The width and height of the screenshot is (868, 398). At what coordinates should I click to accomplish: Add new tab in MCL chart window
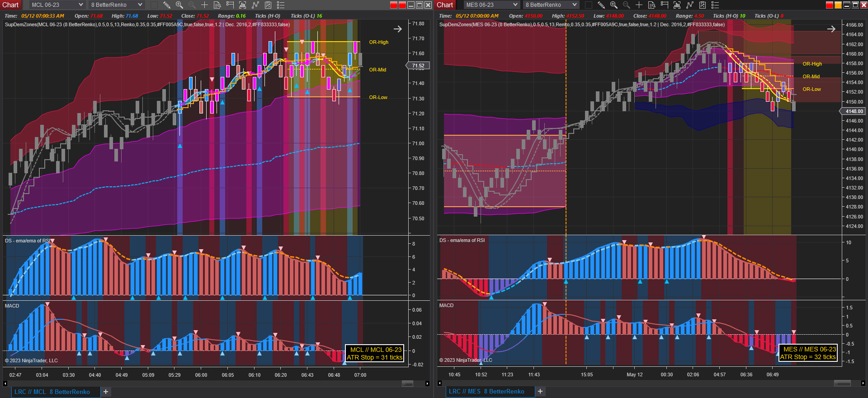106,392
